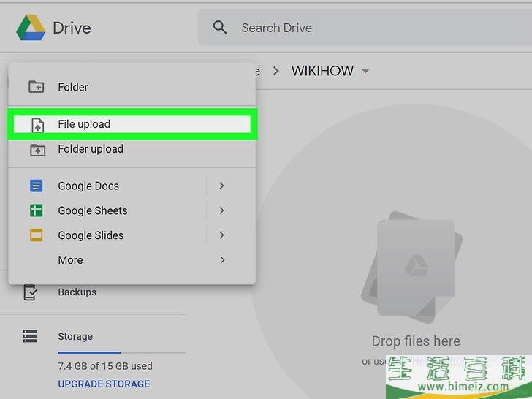
Task: Expand the More submenu arrow
Action: tap(222, 260)
